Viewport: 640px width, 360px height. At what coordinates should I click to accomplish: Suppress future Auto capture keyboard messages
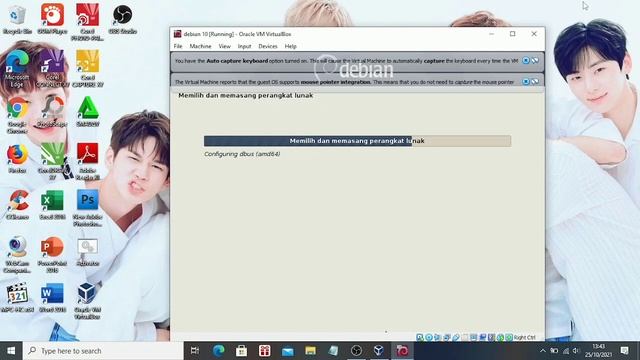click(535, 60)
